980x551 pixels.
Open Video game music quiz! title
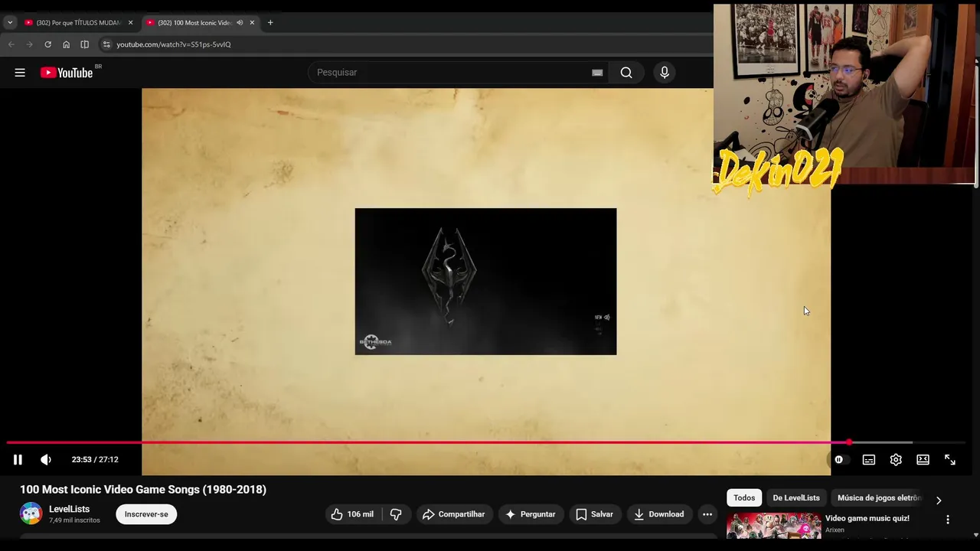pos(867,518)
